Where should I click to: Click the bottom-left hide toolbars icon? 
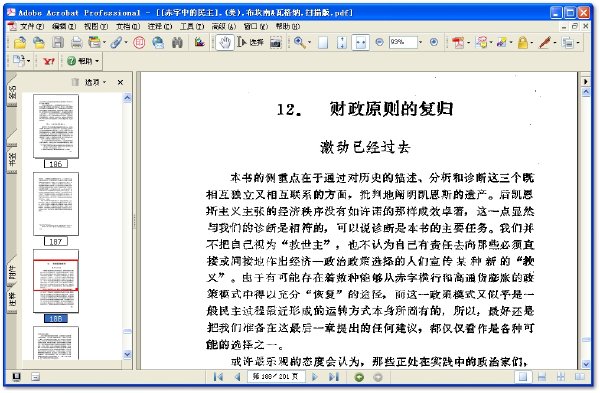click(36, 377)
